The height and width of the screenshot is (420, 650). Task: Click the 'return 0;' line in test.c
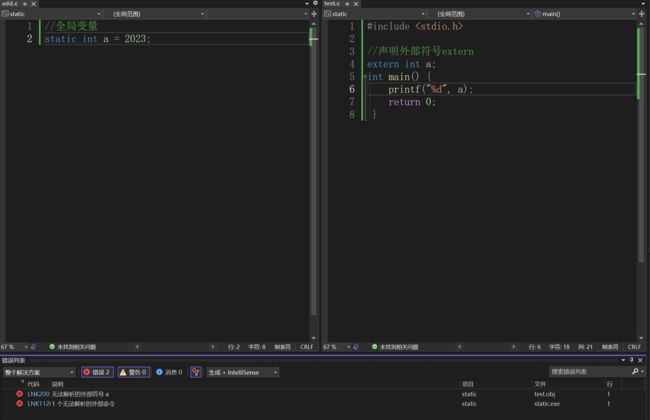[412, 102]
